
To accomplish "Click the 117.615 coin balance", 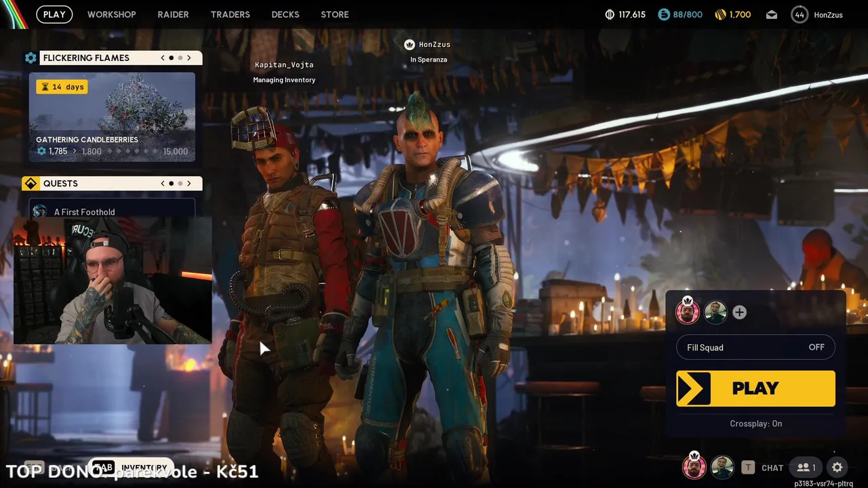I will [x=632, y=14].
